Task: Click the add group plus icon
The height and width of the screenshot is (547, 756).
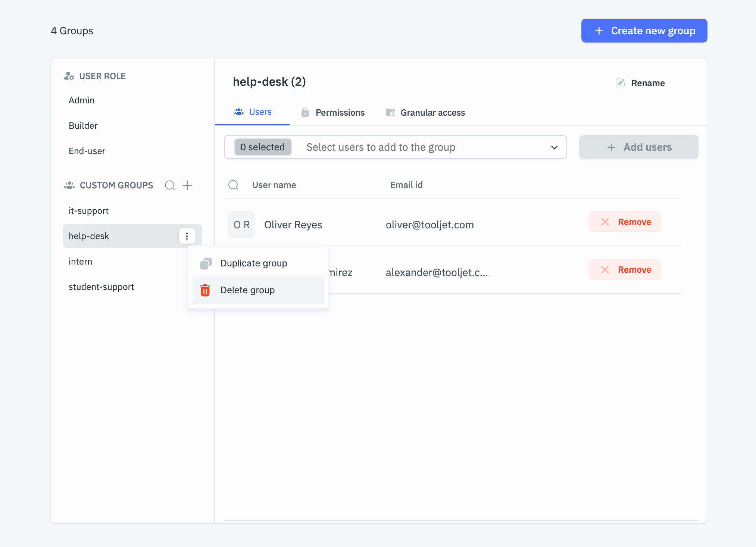Action: 187,184
